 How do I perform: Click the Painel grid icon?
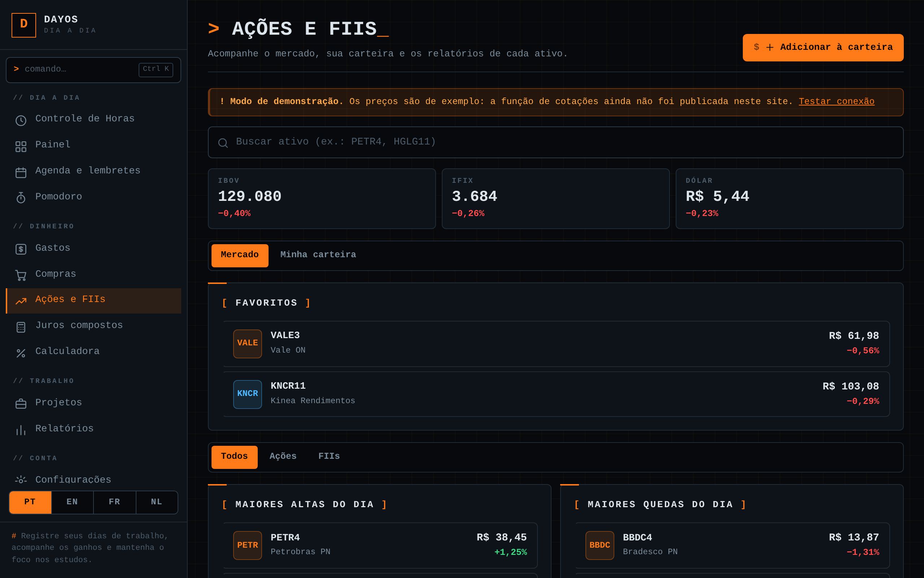pyautogui.click(x=21, y=146)
